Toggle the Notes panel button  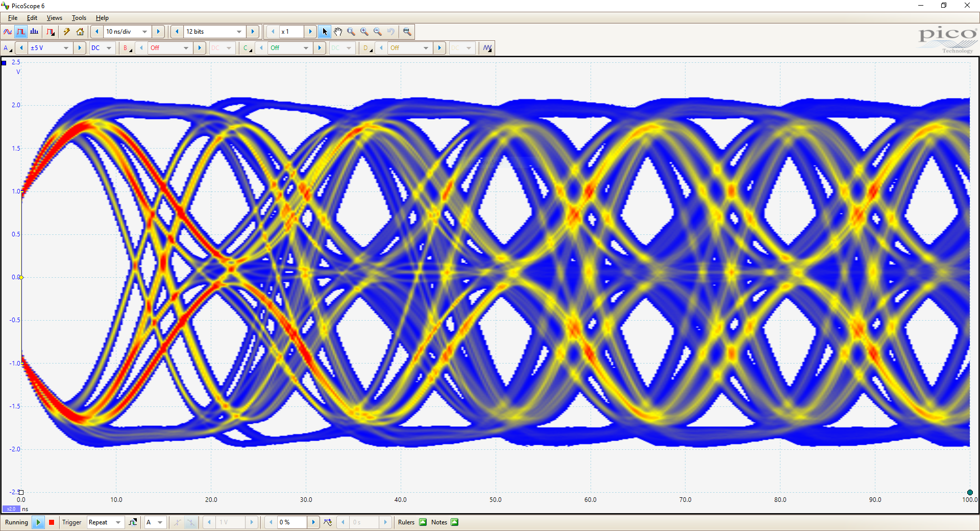tap(455, 522)
